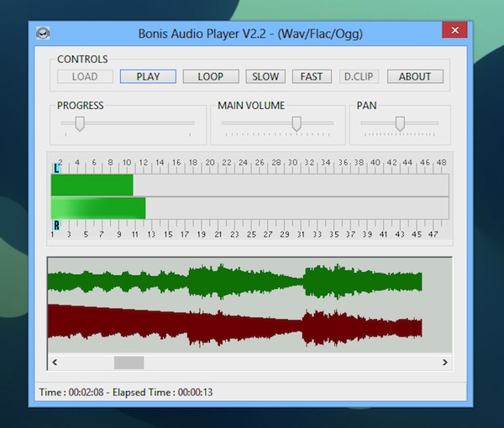
Task: Start playback with the PLAY button
Action: click(x=148, y=76)
